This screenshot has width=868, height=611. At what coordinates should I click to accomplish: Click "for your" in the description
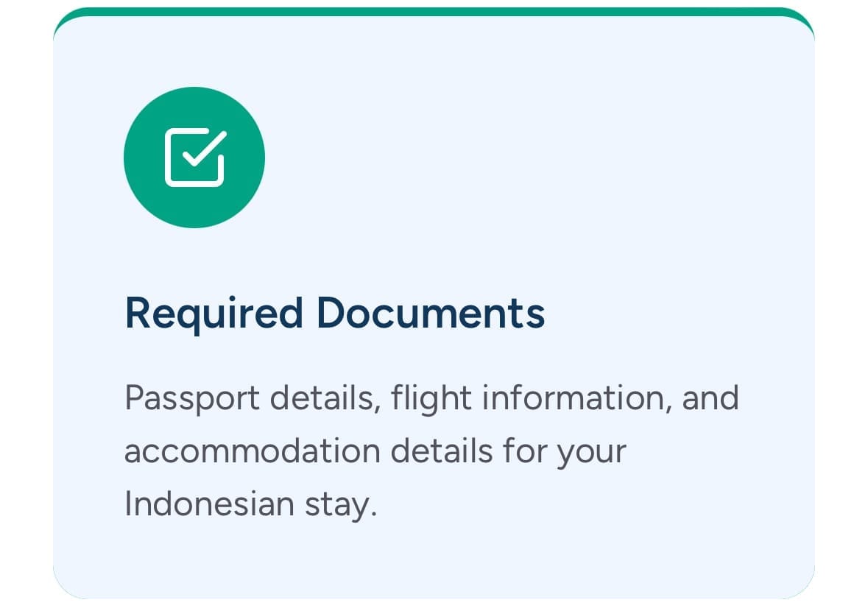point(563,451)
